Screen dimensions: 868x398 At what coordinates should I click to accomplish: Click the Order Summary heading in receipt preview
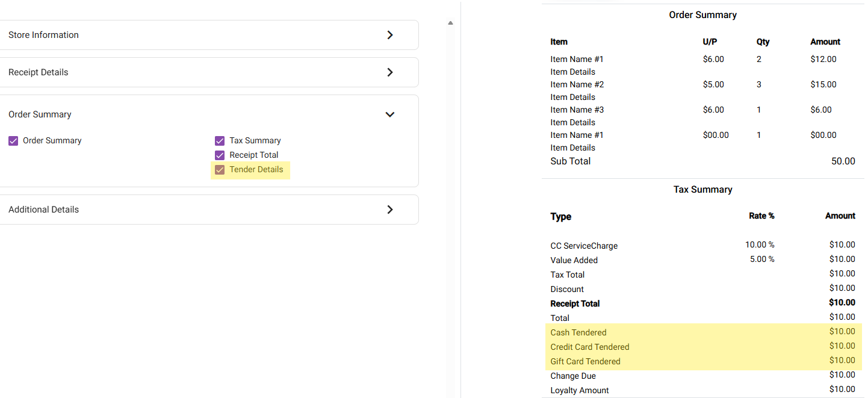coord(702,14)
